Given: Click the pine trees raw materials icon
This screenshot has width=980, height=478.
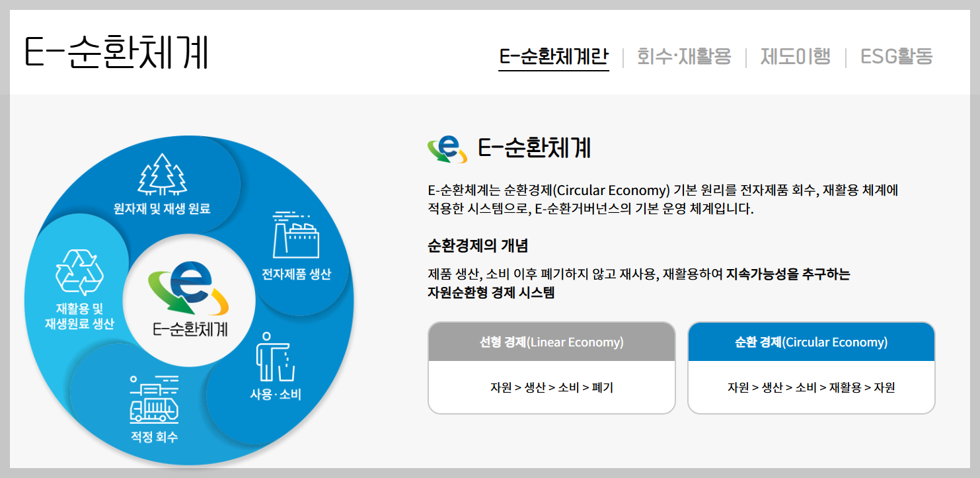Looking at the screenshot, I should pos(162,175).
